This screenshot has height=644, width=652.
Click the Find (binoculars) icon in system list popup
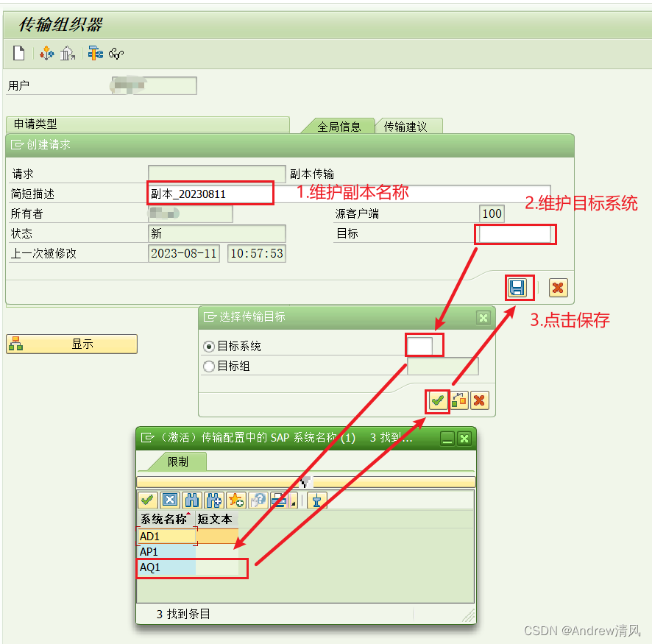coord(190,500)
